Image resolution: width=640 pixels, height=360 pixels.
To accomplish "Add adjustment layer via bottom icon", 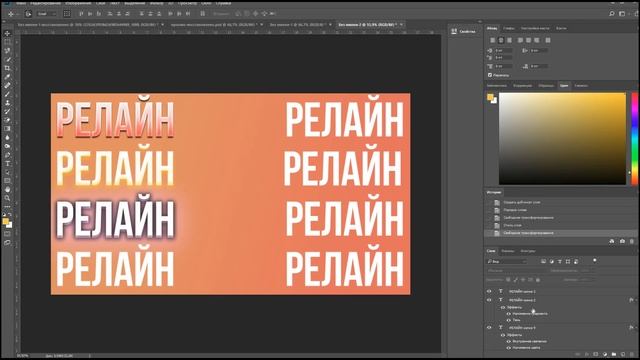I will (x=605, y=354).
